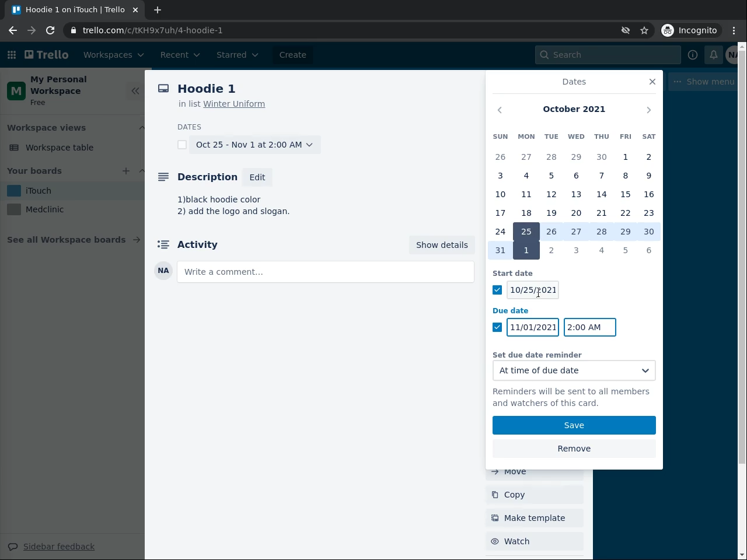The image size is (747, 560).
Task: Show activity details
Action: [442, 245]
